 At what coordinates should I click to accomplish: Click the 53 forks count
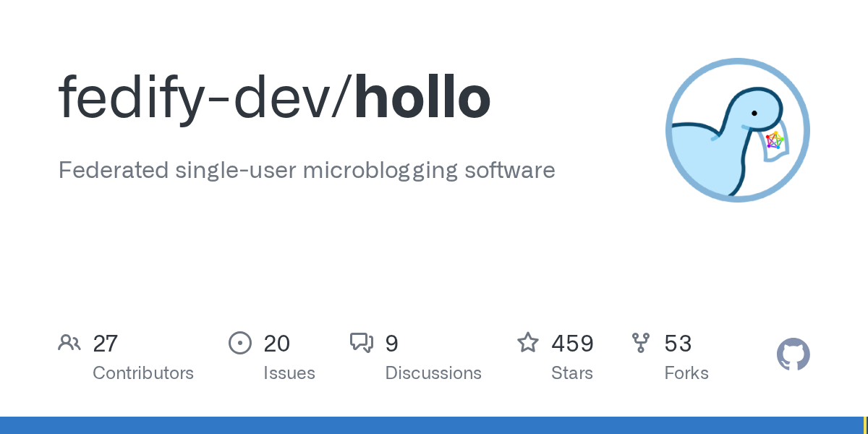(x=678, y=344)
